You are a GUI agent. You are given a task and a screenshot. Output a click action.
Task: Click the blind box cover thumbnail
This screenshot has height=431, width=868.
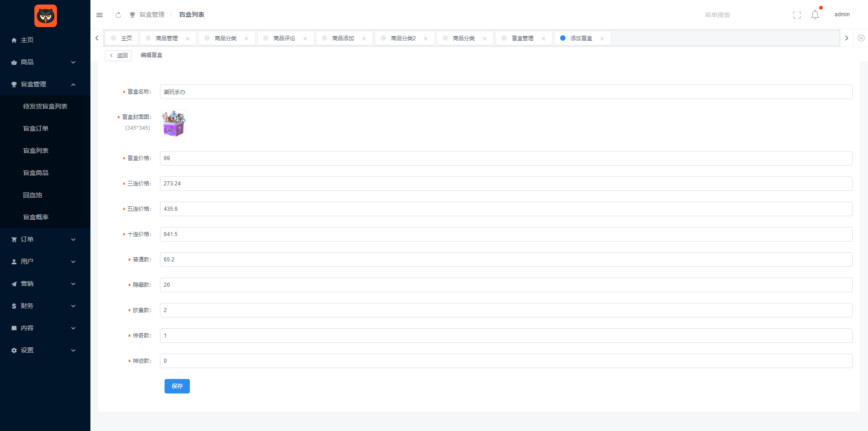pyautogui.click(x=174, y=123)
